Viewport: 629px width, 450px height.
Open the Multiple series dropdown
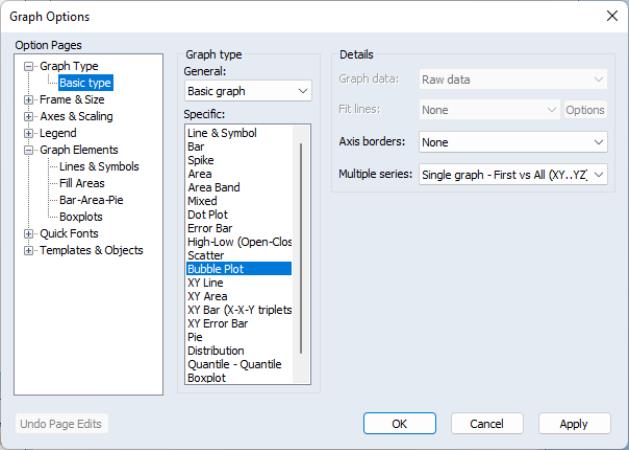[513, 174]
